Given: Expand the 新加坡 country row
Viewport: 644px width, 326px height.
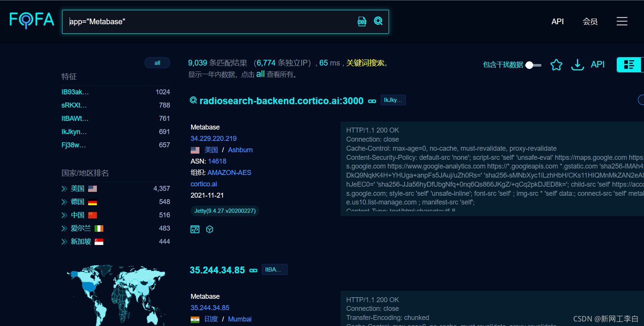Looking at the screenshot, I should click(64, 242).
